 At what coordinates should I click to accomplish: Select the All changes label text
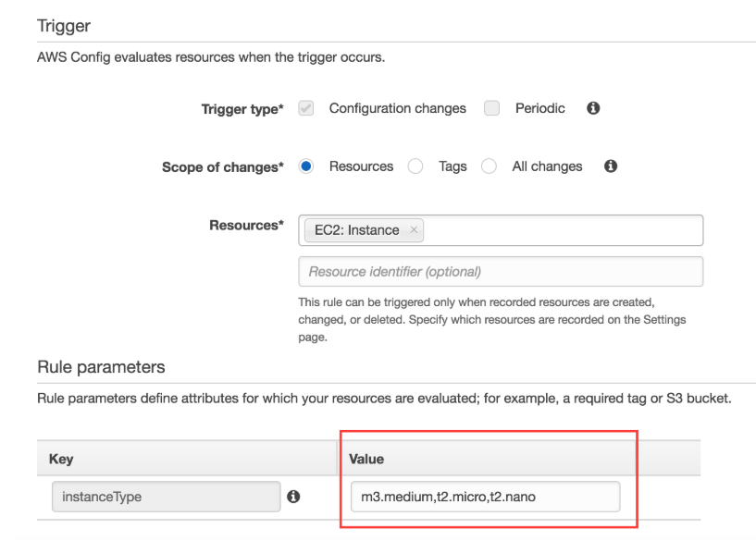click(547, 166)
